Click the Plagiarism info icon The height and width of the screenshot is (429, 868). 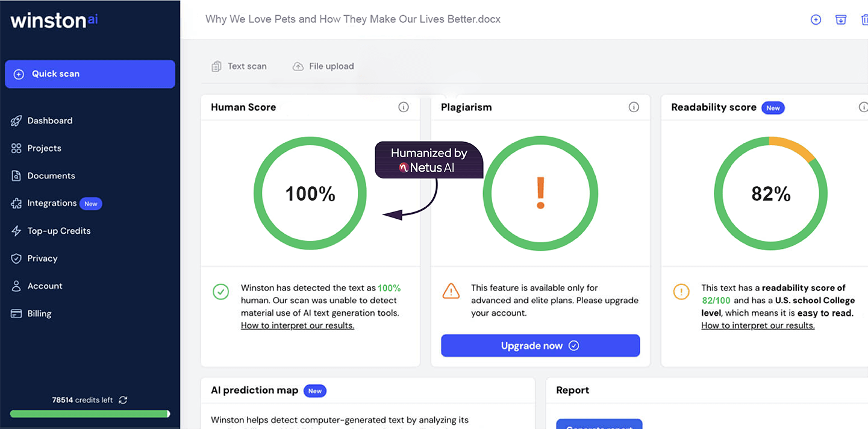(x=634, y=107)
